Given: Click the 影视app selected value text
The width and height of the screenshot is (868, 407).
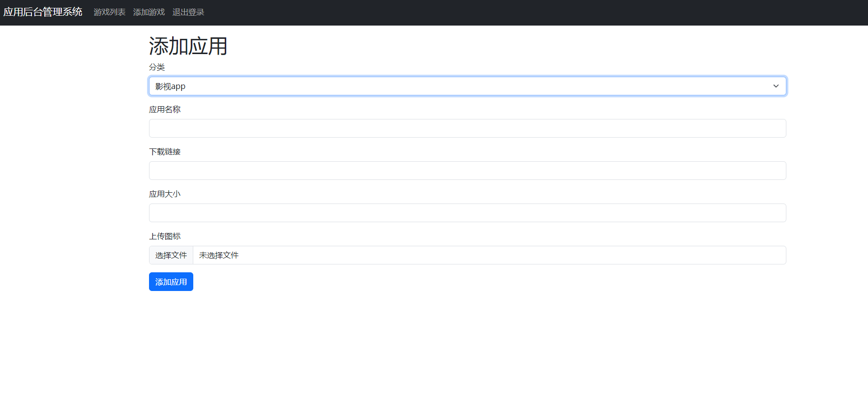Looking at the screenshot, I should pos(170,86).
